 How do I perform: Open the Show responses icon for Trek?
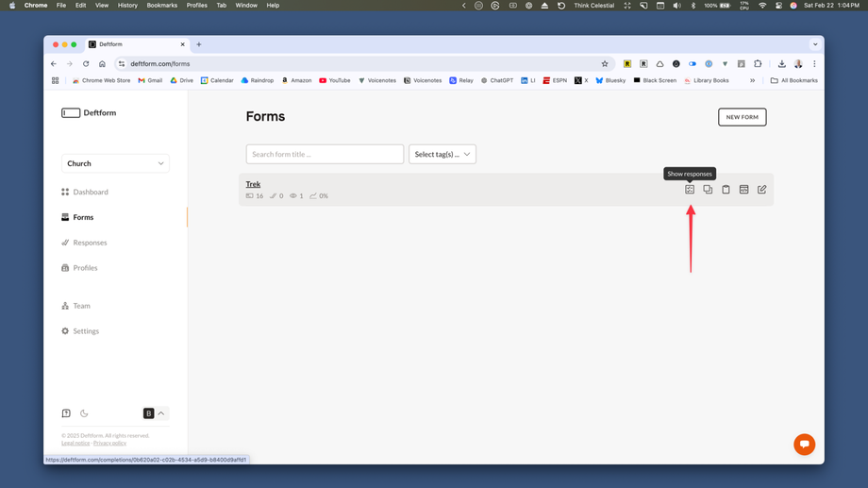coord(689,190)
